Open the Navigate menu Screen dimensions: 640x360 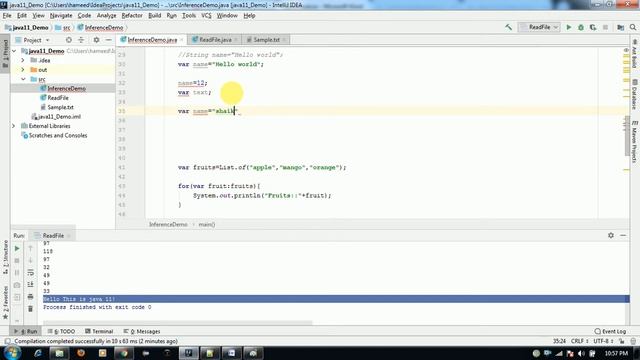pos(61,16)
